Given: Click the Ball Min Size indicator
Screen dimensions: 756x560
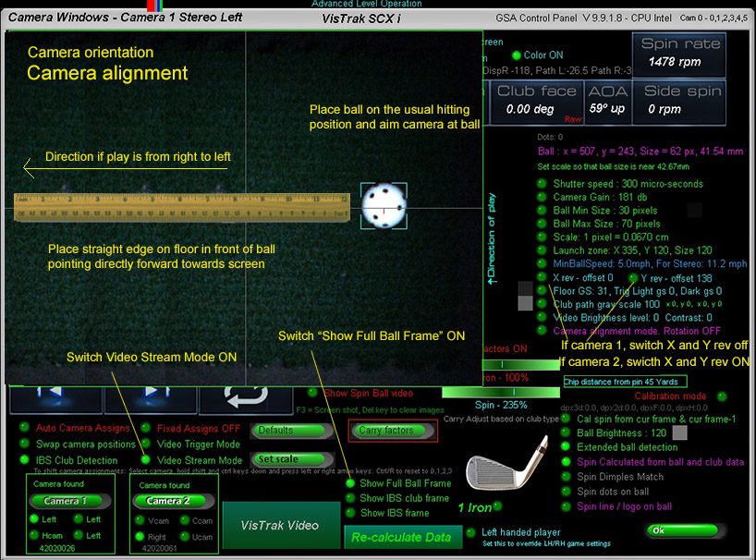Looking at the screenshot, I should point(542,210).
